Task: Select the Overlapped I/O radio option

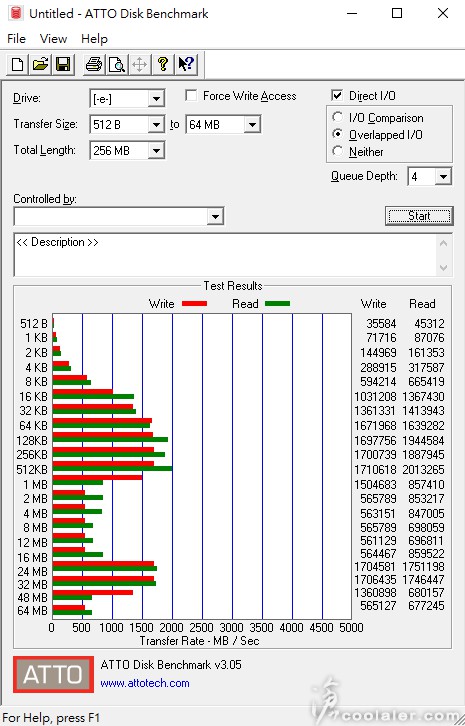Action: 338,134
